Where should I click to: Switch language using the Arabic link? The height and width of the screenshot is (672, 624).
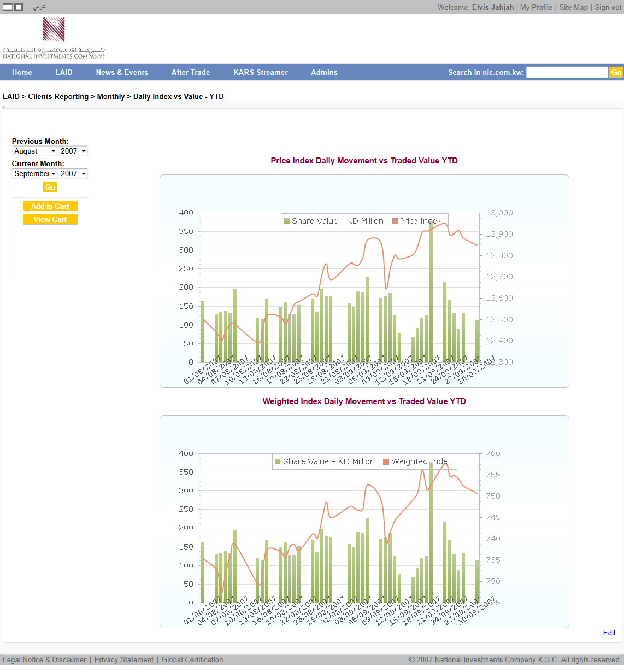(39, 7)
